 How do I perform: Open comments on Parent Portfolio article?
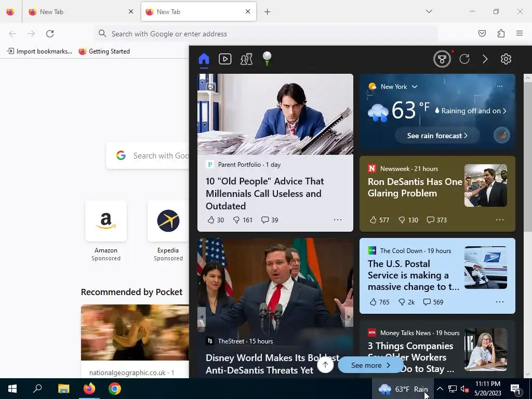(270, 220)
